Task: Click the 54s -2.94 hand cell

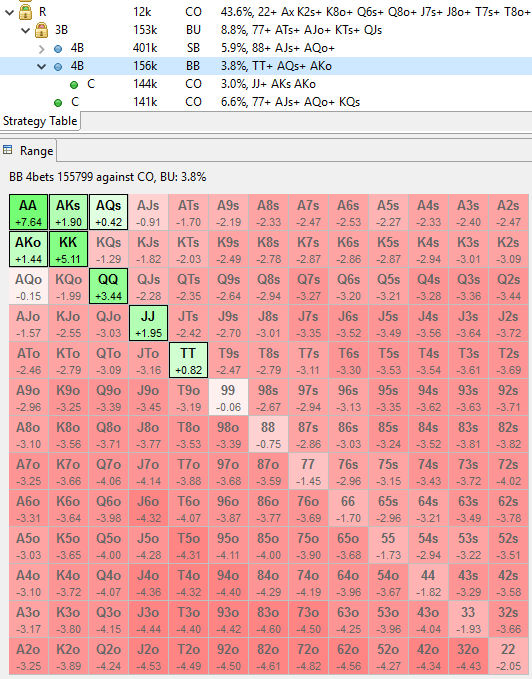Action: tap(428, 545)
